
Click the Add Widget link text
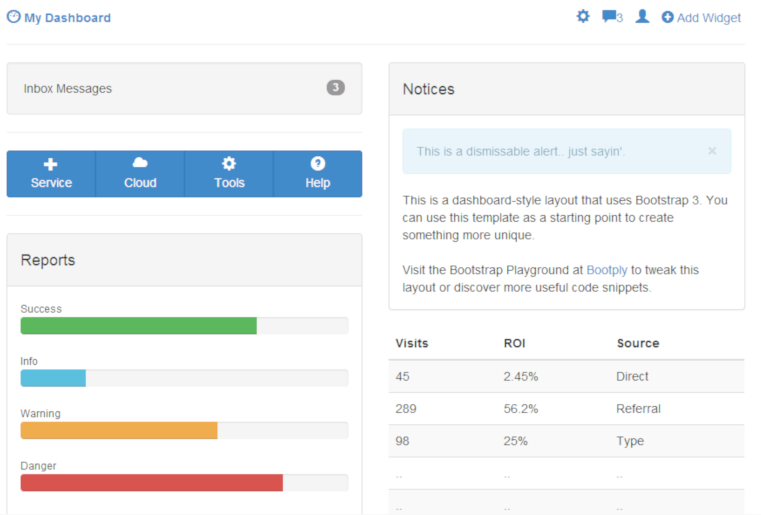click(709, 18)
